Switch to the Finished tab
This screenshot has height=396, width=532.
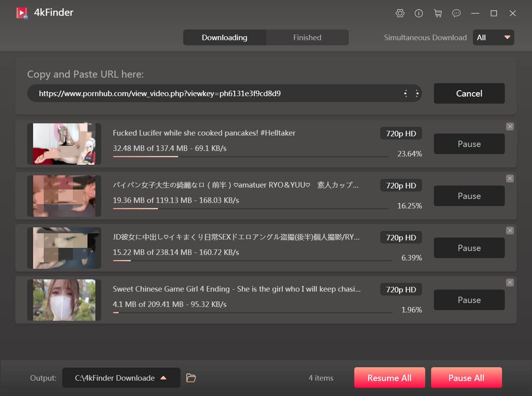coord(307,37)
